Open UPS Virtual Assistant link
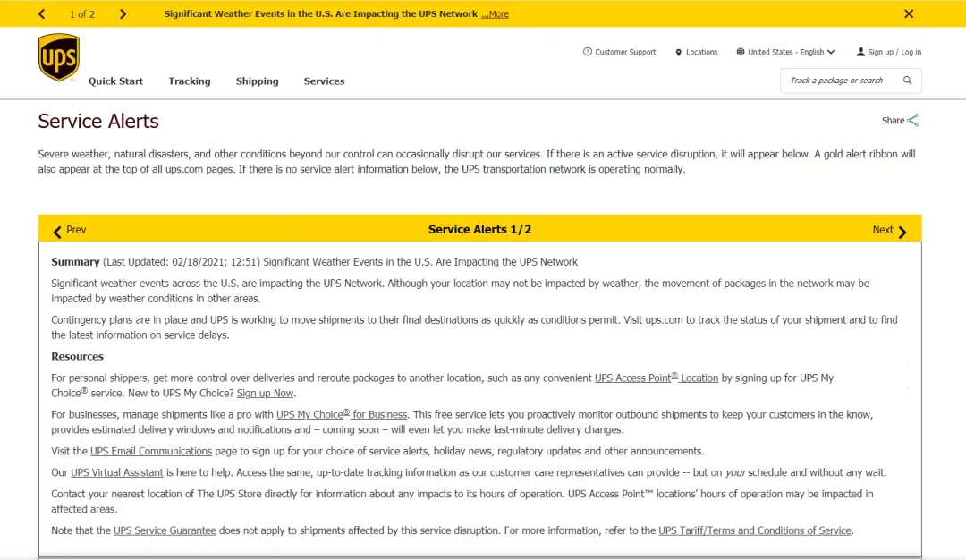The height and width of the screenshot is (560, 966). click(x=117, y=472)
